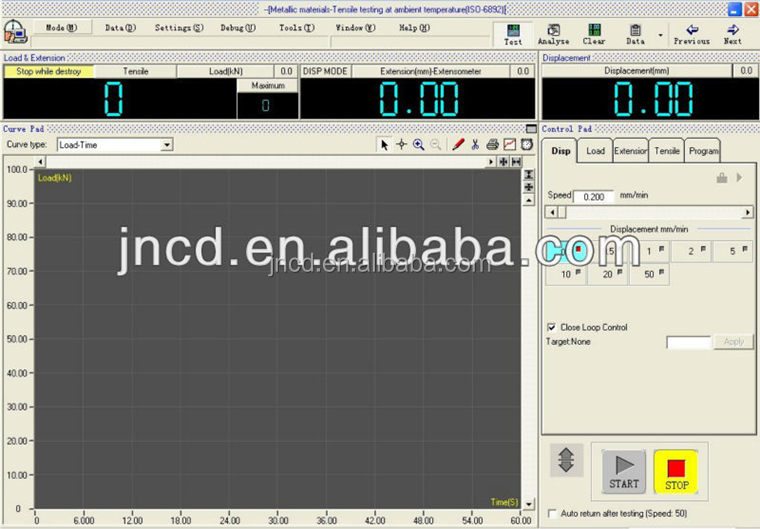Expand the Data toolbar dropdown arrow
Screen dimensions: 760x529
click(x=660, y=35)
